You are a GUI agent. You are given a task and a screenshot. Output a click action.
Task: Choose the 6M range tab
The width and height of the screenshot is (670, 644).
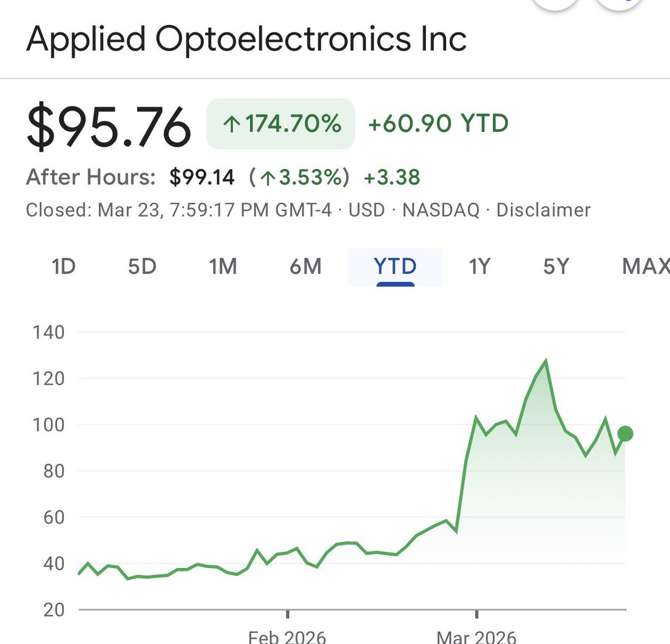click(x=305, y=266)
